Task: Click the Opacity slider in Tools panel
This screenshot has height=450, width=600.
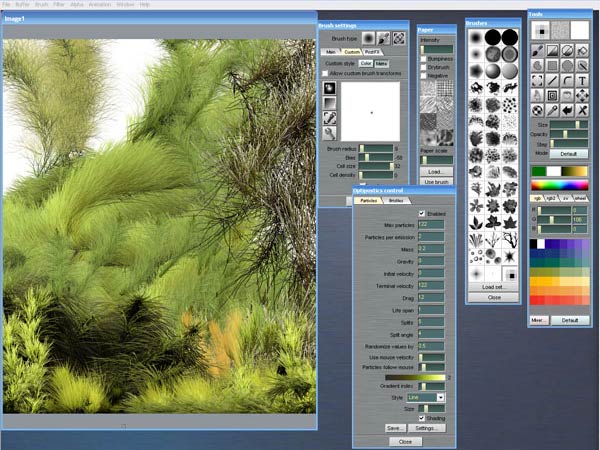Action: 567,133
